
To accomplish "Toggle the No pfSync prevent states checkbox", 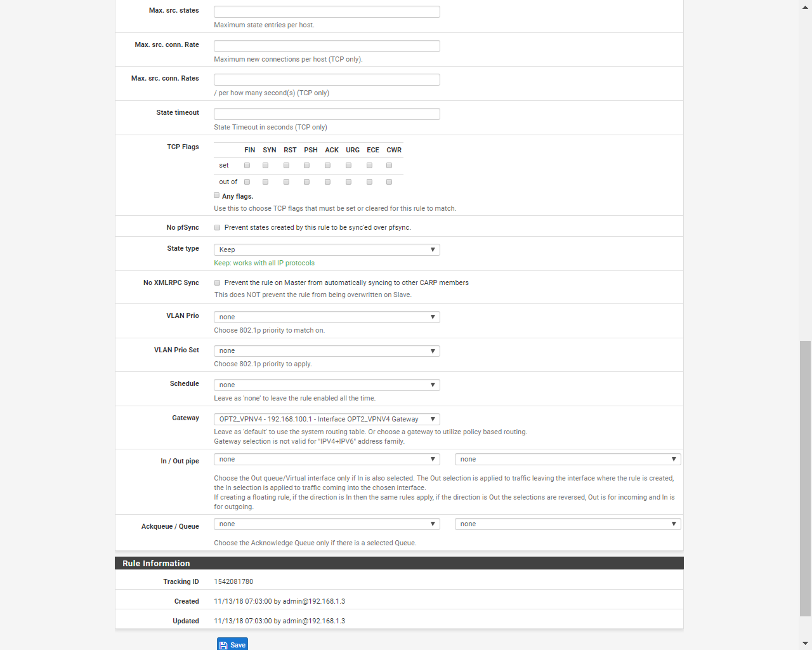I will pos(218,227).
